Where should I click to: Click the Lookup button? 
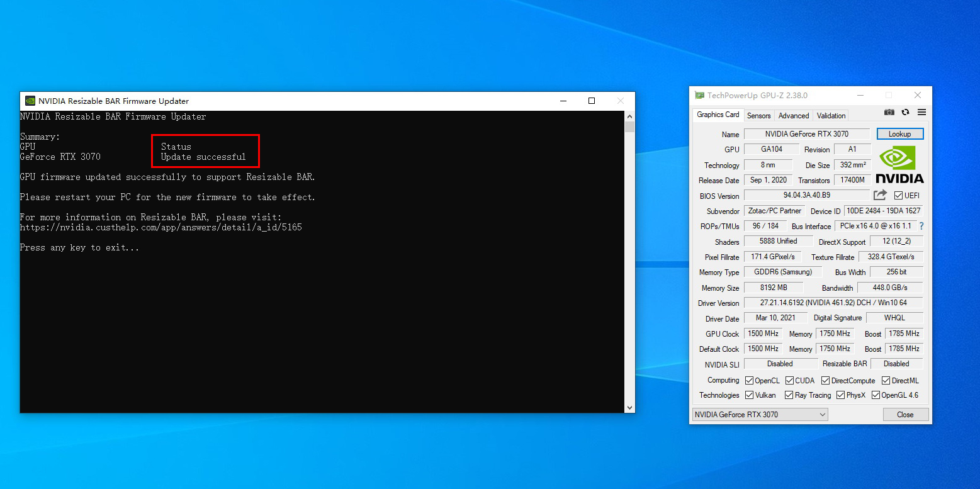pyautogui.click(x=899, y=134)
